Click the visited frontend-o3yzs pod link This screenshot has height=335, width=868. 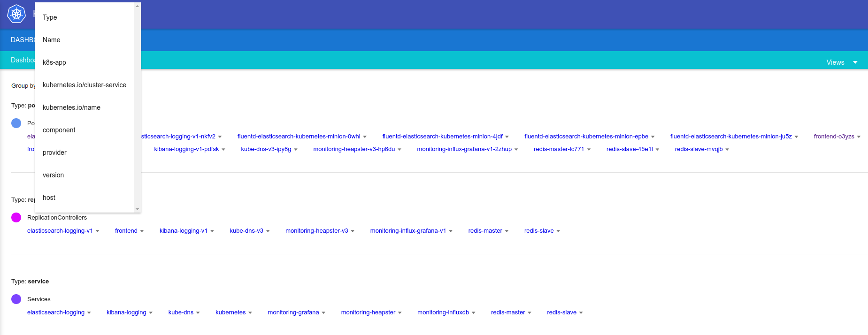click(834, 137)
